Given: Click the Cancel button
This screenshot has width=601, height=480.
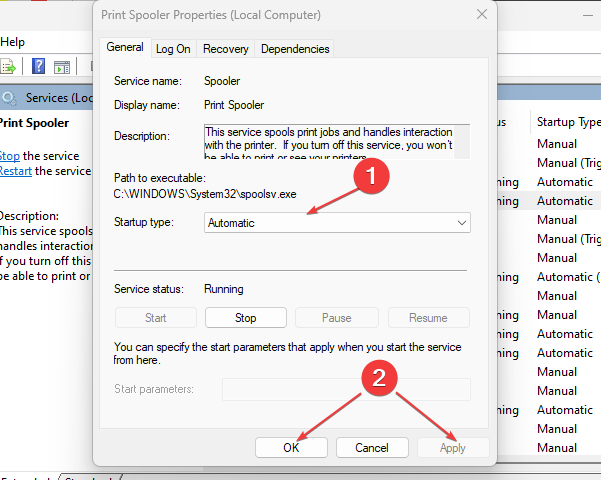Looking at the screenshot, I should coord(372,447).
